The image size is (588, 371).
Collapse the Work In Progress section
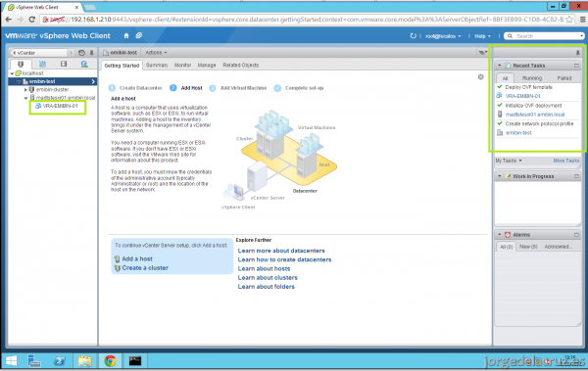[x=499, y=176]
